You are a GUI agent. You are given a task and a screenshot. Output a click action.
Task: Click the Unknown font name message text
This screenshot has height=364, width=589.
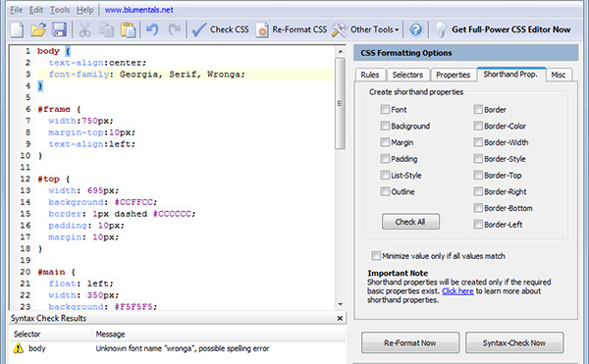pyautogui.click(x=183, y=348)
